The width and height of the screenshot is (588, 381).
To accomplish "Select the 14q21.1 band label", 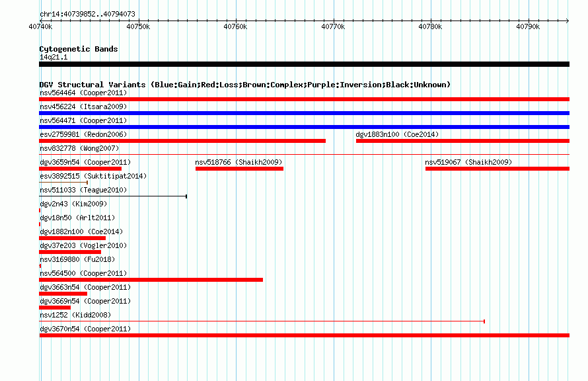I will click(x=54, y=57).
